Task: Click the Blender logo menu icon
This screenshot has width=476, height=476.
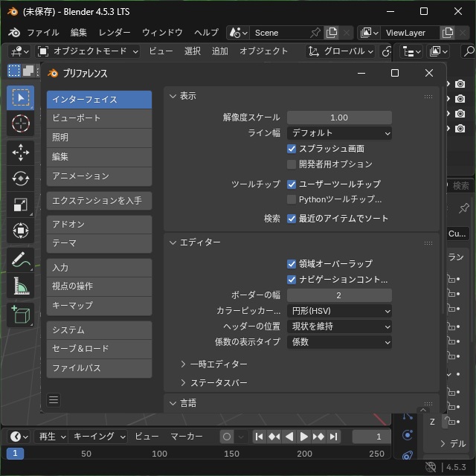Action: coord(14,33)
